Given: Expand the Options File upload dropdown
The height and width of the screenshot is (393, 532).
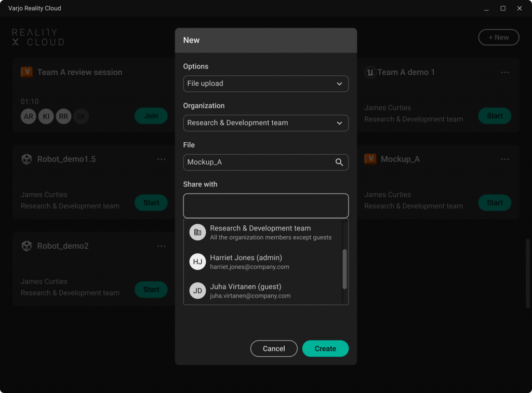Looking at the screenshot, I should [x=265, y=84].
